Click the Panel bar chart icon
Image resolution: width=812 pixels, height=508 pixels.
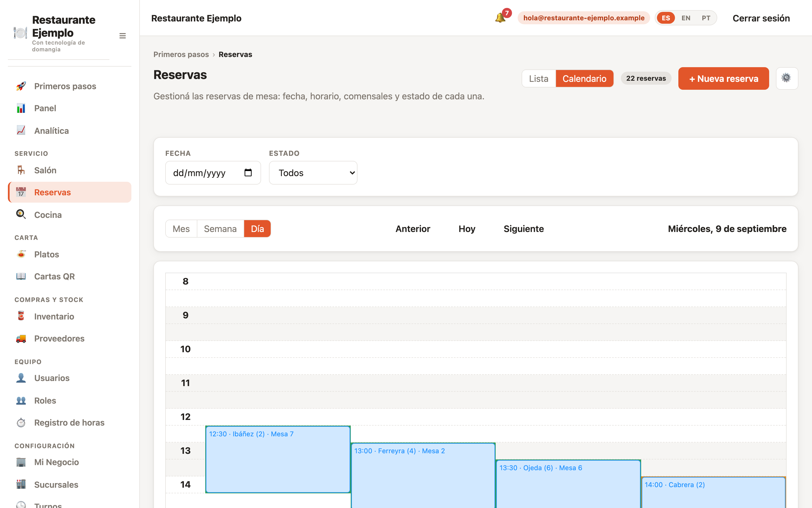(x=21, y=108)
